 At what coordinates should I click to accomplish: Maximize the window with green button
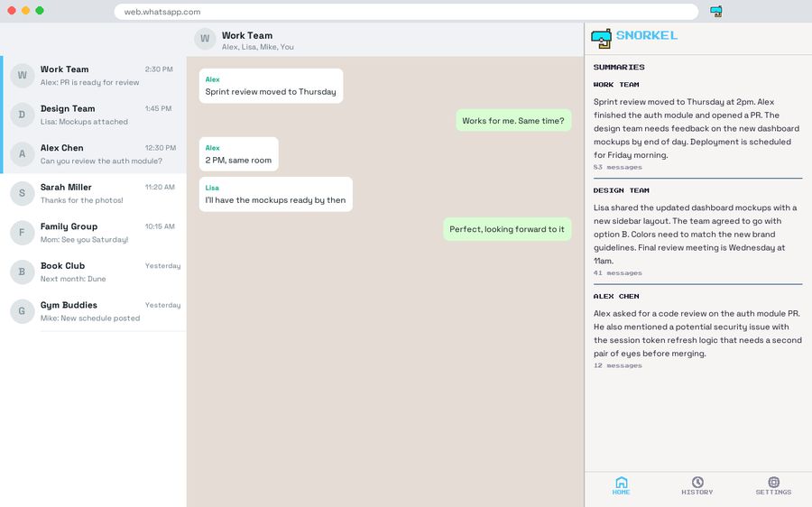(40, 10)
